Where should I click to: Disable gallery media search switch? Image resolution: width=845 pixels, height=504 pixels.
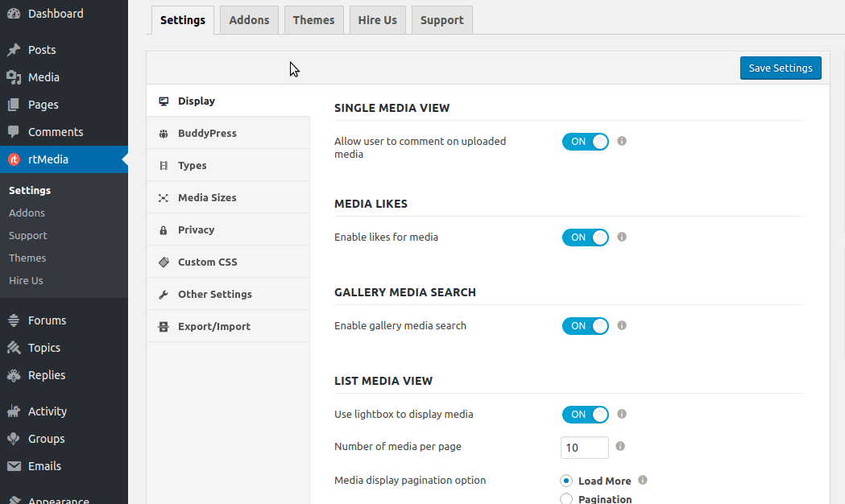586,326
